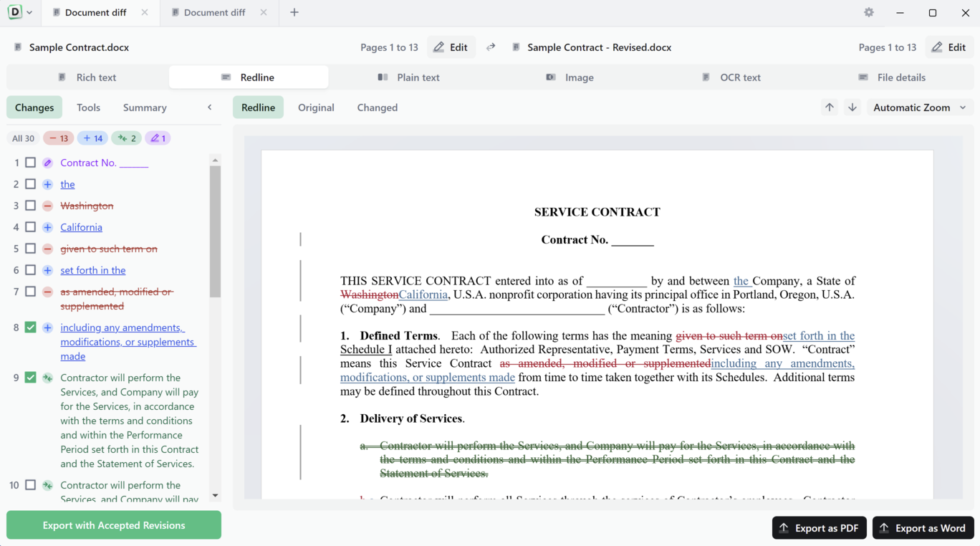Filter changes by the 14 insertions badge

92,138
